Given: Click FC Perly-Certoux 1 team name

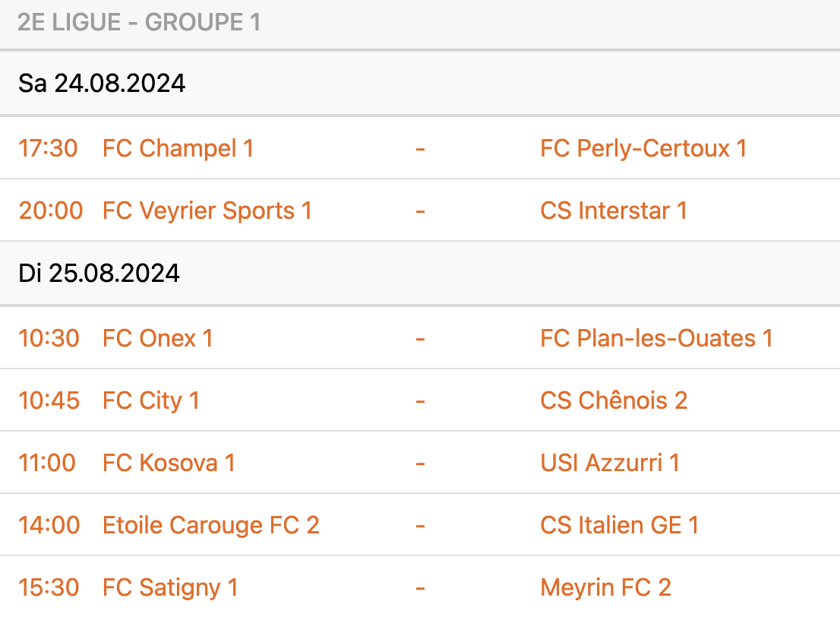Looking at the screenshot, I should (643, 148).
